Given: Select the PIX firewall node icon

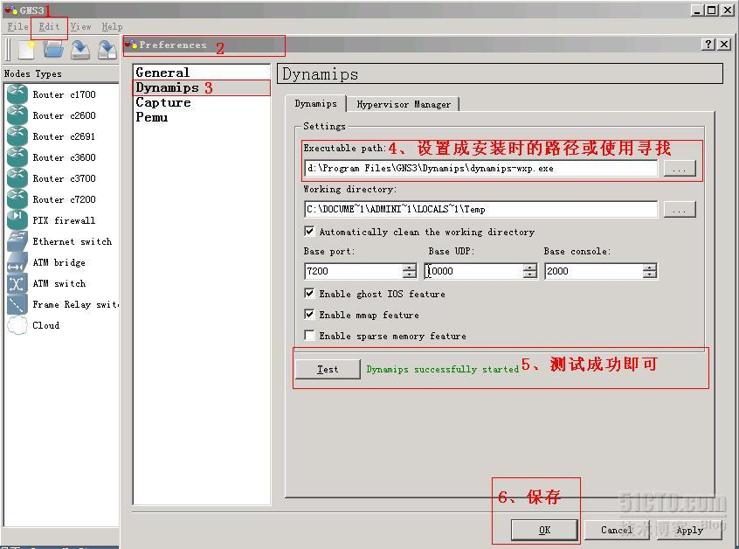Looking at the screenshot, I should click(x=17, y=220).
